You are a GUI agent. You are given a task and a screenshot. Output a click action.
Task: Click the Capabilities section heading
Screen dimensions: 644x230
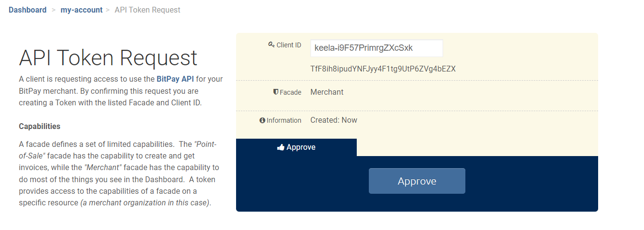[40, 126]
